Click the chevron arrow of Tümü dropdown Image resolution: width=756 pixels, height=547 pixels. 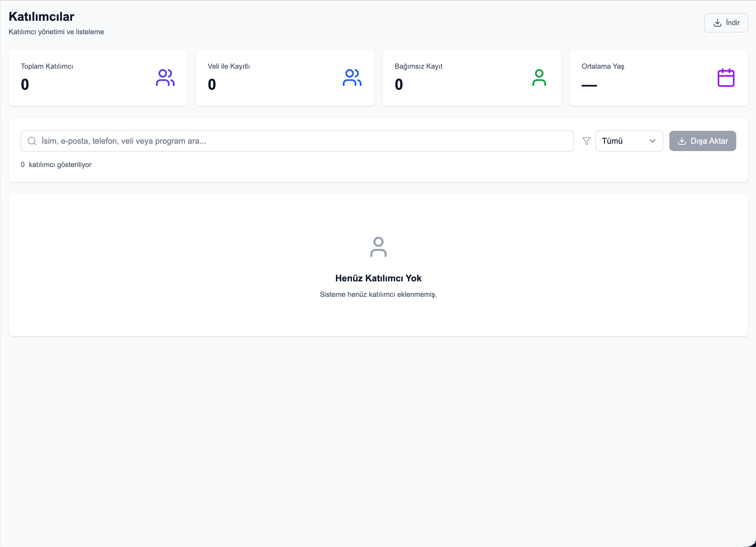tap(652, 141)
